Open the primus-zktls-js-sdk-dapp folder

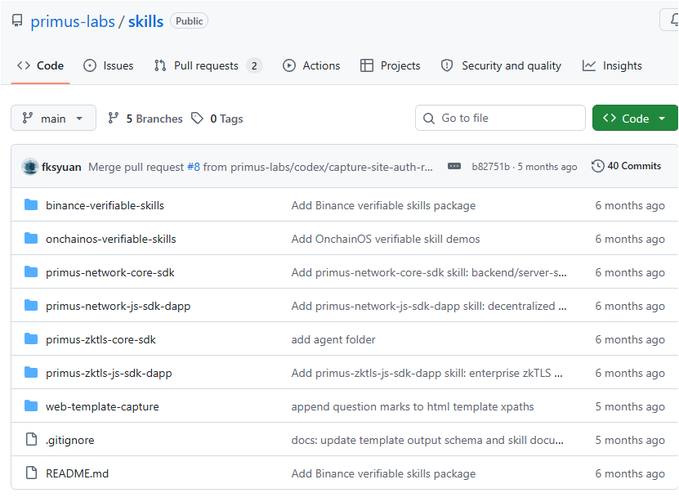point(109,373)
